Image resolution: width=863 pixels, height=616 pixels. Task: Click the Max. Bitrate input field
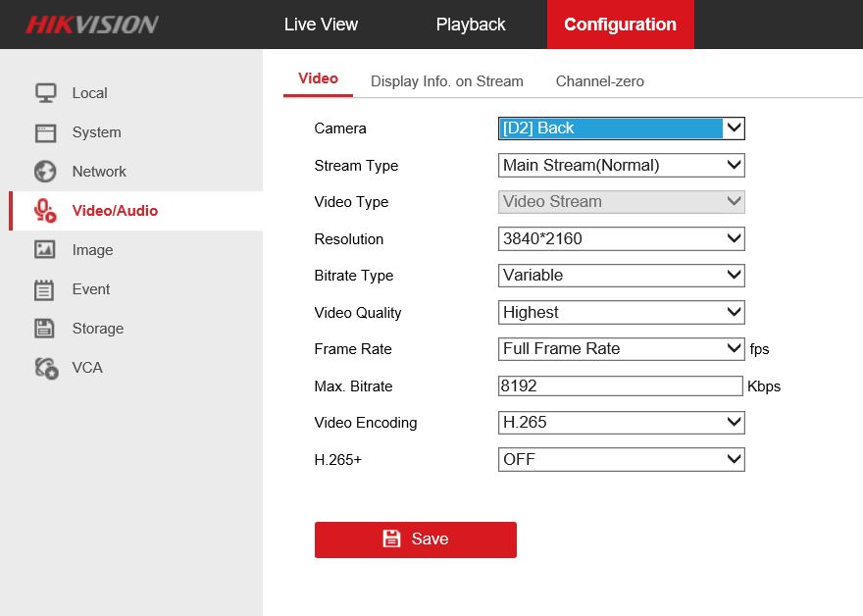coord(620,386)
